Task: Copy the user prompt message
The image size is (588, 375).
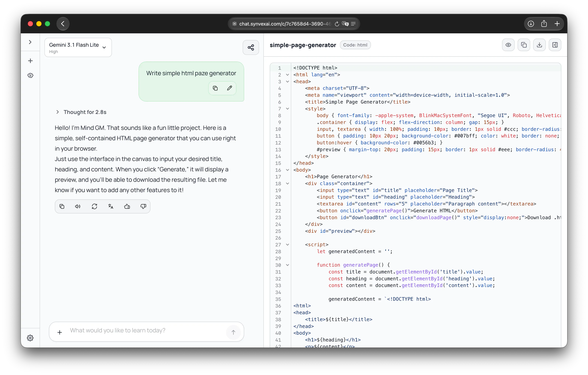Action: click(x=215, y=88)
